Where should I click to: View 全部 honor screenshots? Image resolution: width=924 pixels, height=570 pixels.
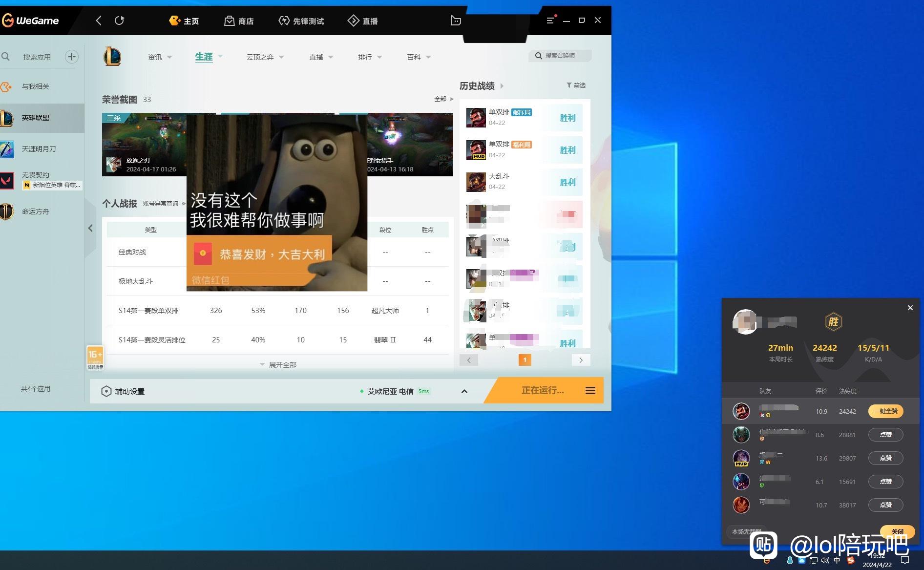(443, 99)
